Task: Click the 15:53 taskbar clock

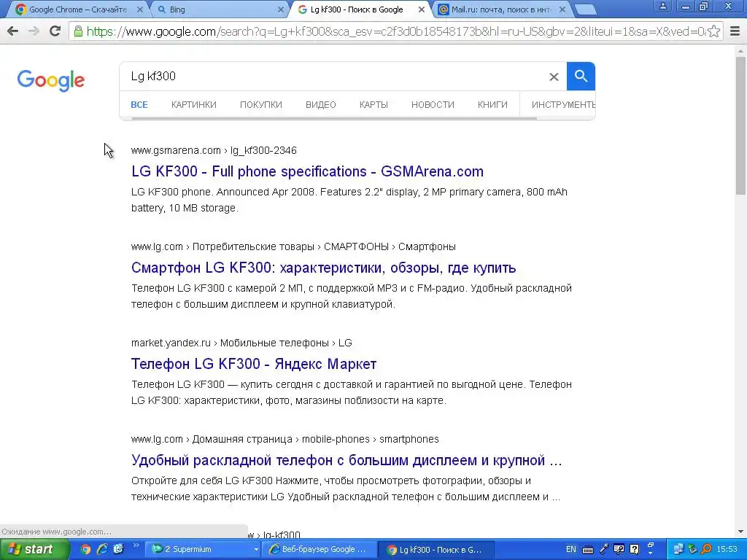Action: tap(727, 550)
